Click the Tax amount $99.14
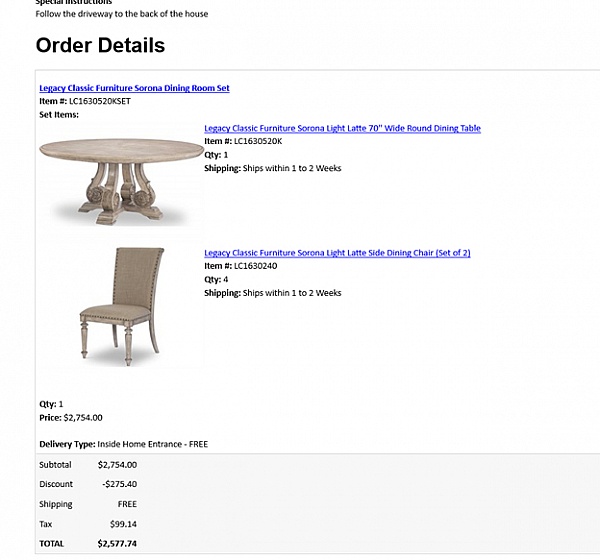Screen dimensions: 600x560 [x=123, y=524]
